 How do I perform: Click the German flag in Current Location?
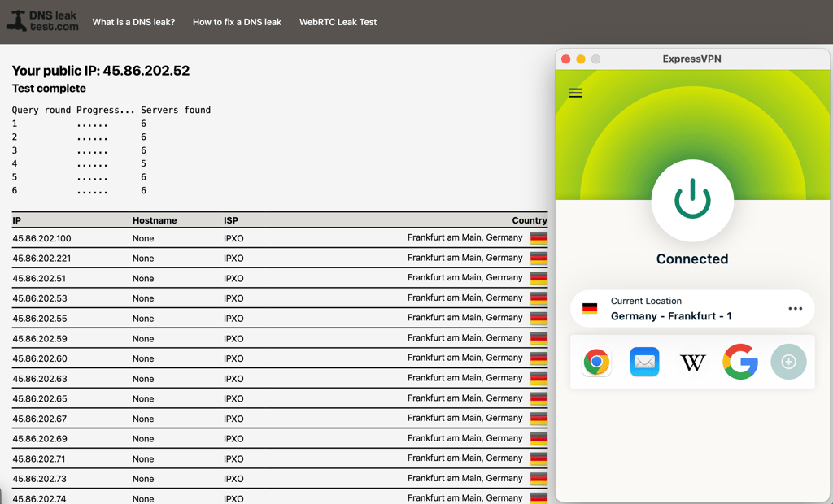(x=590, y=309)
